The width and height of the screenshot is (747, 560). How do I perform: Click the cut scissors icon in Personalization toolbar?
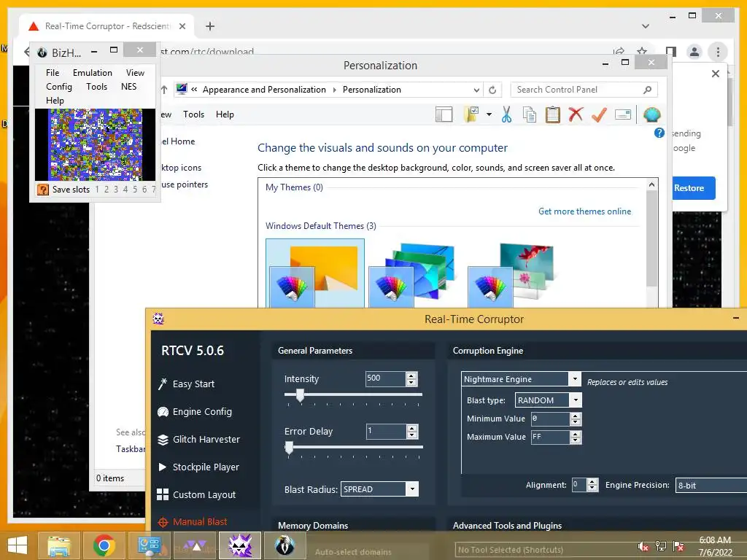tap(506, 114)
